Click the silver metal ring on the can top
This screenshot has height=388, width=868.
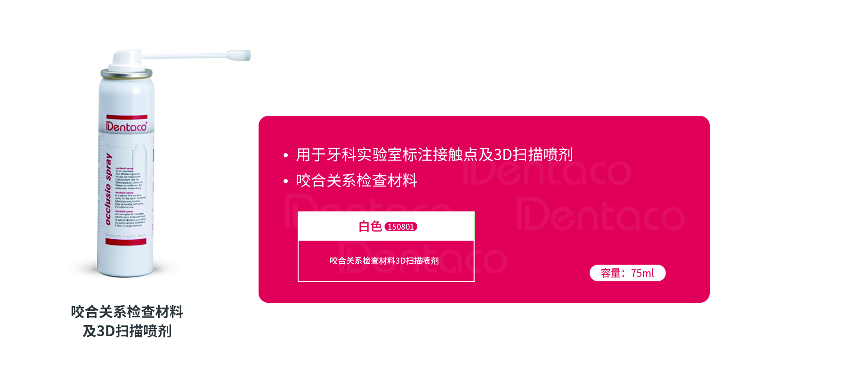[126, 73]
